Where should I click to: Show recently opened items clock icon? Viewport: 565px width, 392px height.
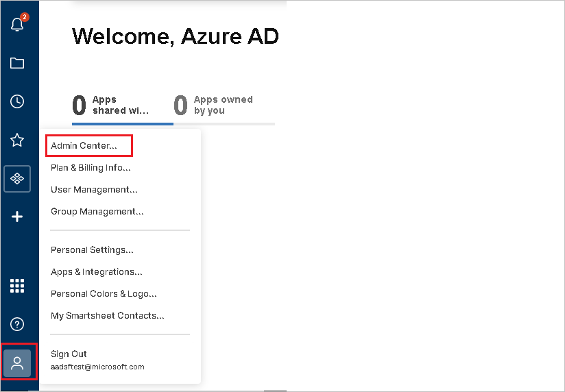click(17, 101)
